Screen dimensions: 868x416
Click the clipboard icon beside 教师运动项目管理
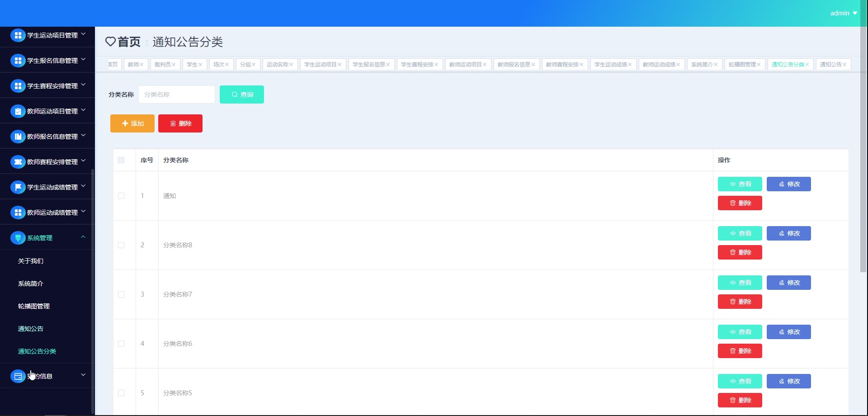coord(18,111)
